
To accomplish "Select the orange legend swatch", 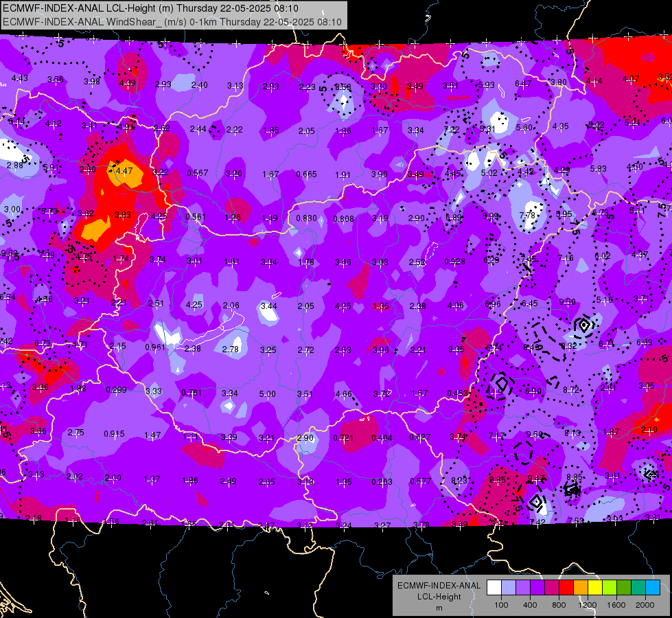I will 581,588.
